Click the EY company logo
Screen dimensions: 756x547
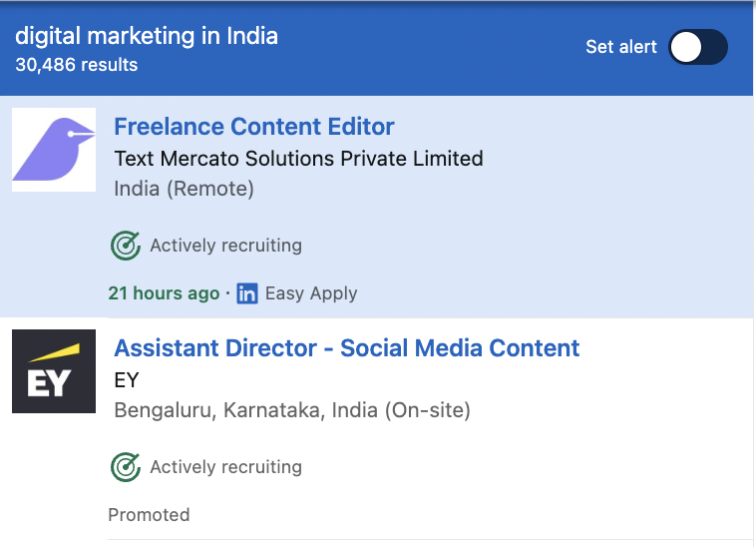[54, 371]
